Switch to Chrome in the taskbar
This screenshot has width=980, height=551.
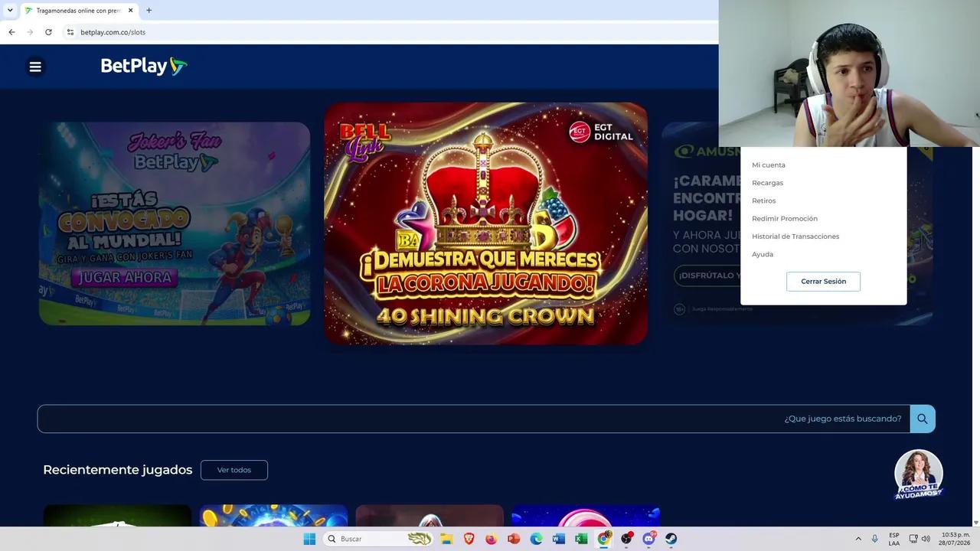pos(604,539)
